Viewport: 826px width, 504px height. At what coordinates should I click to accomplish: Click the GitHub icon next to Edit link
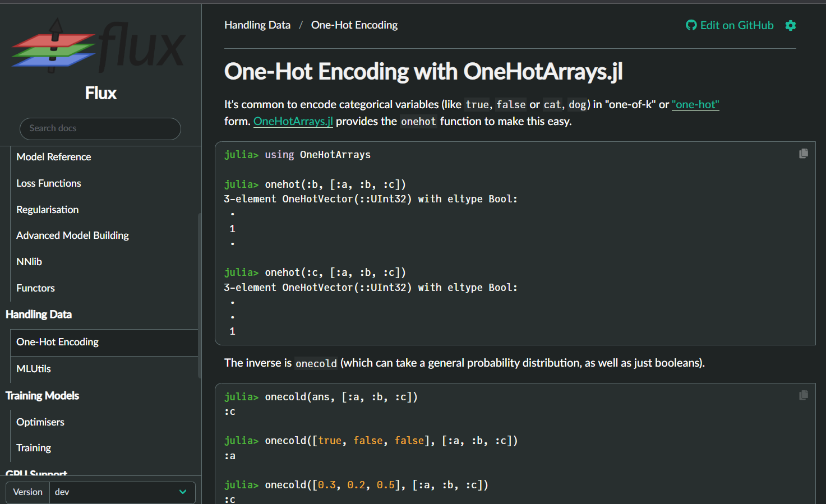pyautogui.click(x=691, y=25)
